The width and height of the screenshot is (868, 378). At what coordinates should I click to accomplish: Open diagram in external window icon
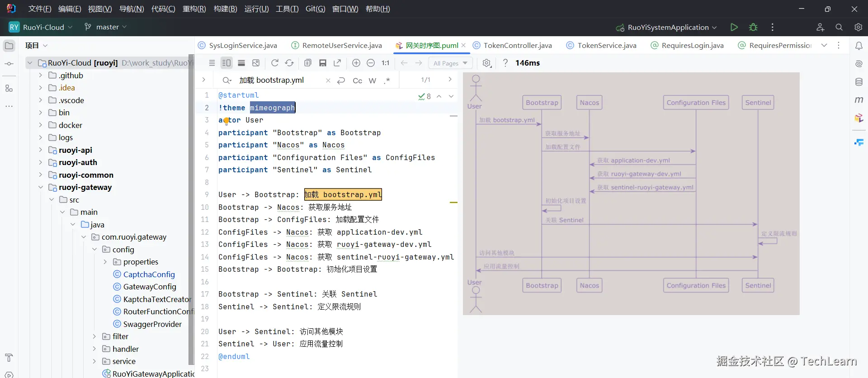[337, 63]
